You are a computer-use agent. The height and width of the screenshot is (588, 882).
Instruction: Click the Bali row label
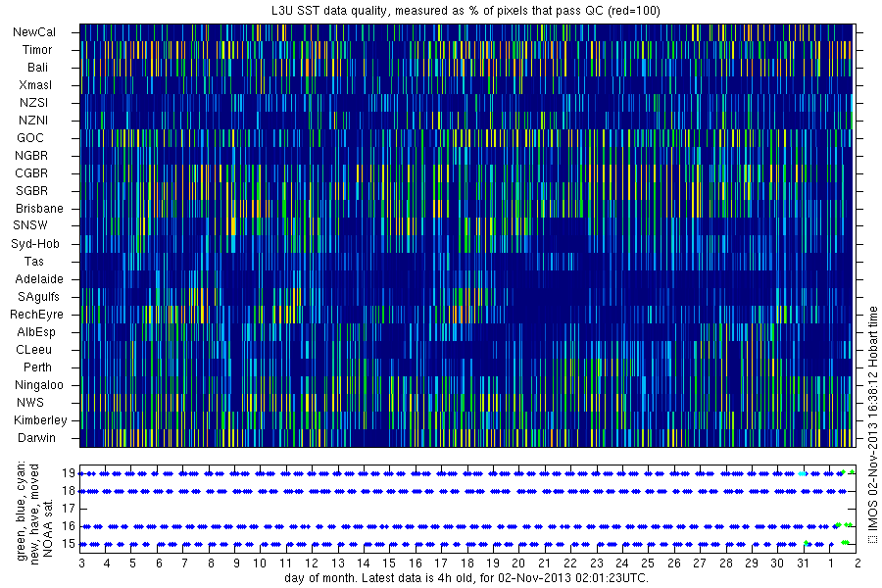(x=37, y=68)
